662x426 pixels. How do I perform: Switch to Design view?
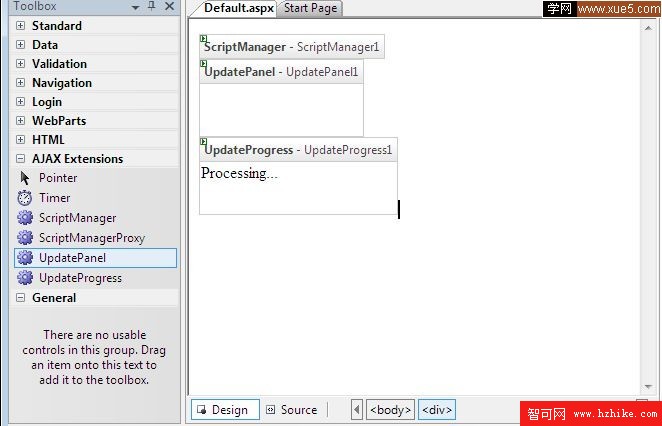click(x=225, y=410)
